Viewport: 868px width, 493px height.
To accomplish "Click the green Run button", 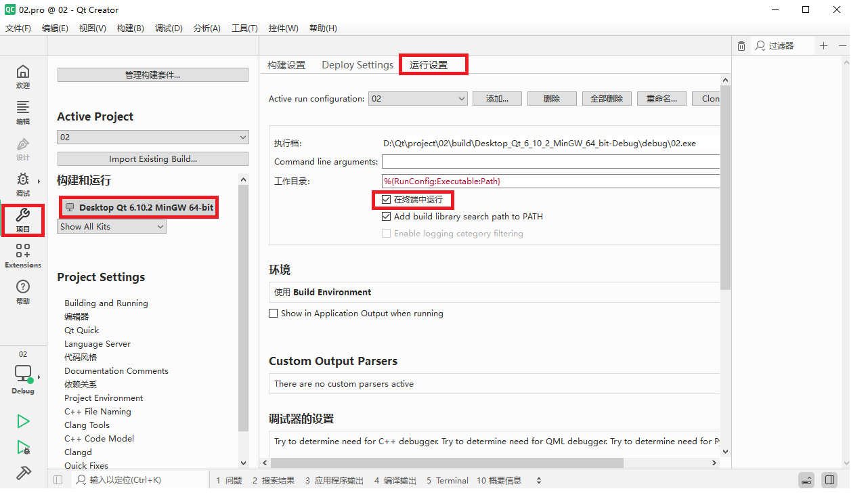I will click(x=23, y=421).
